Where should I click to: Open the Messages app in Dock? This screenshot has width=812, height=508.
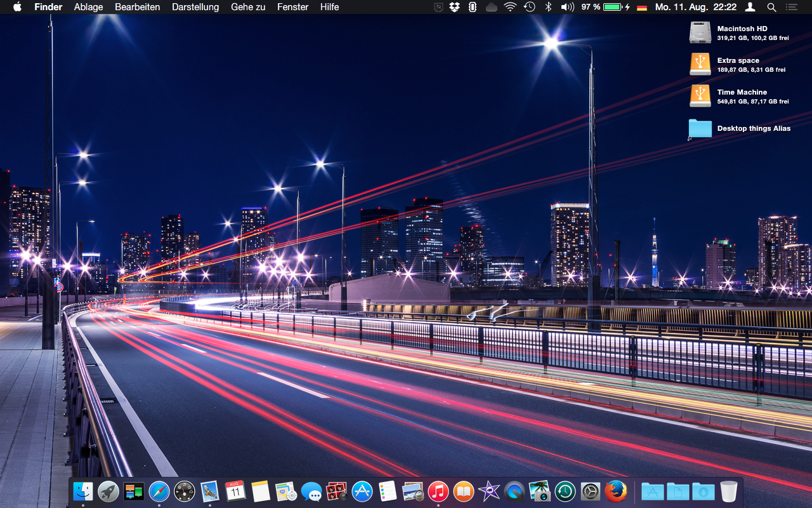pos(311,491)
